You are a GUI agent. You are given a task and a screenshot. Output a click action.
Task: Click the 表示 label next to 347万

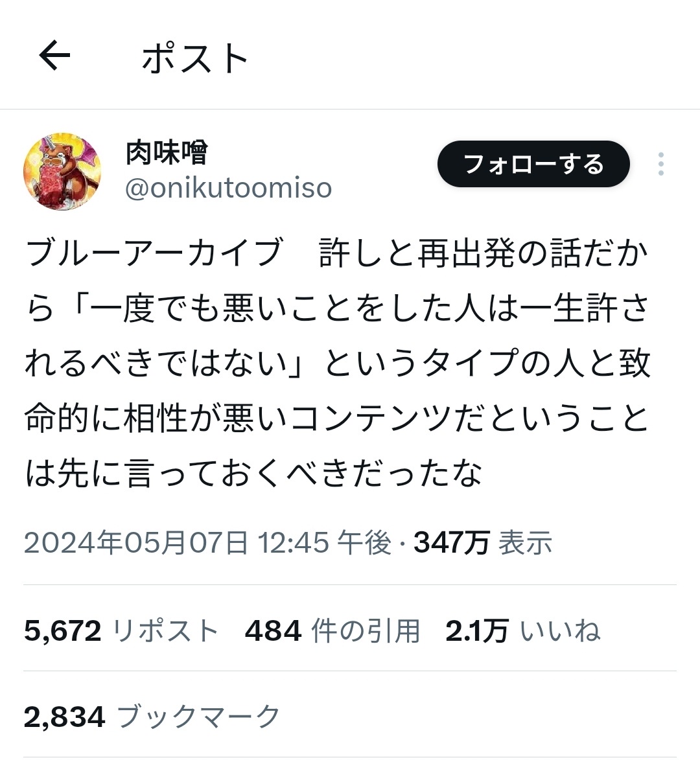526,542
